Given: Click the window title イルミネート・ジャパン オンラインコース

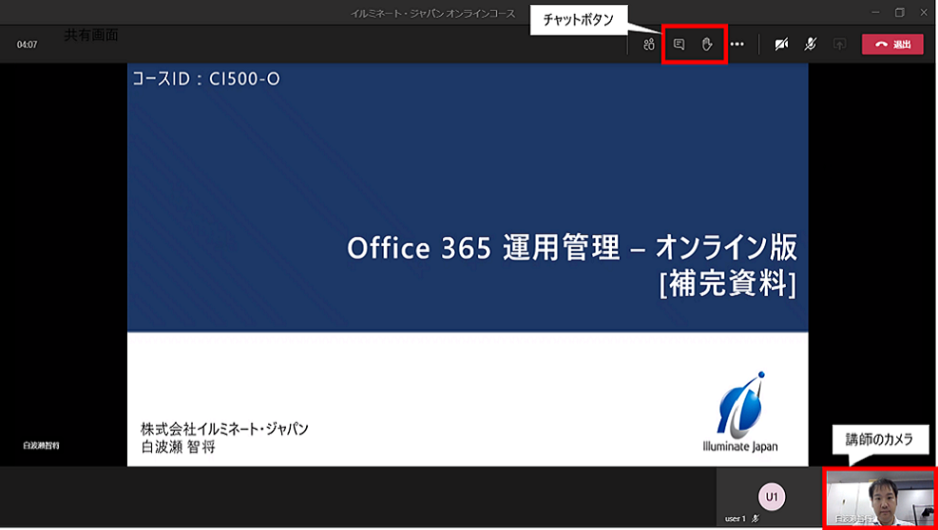Looking at the screenshot, I should pyautogui.click(x=433, y=14).
